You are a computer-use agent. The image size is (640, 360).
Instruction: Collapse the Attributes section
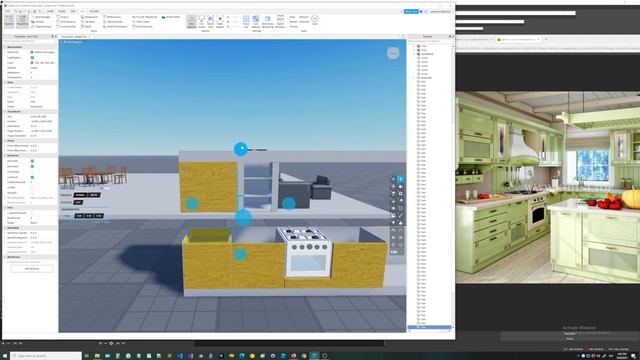5,257
